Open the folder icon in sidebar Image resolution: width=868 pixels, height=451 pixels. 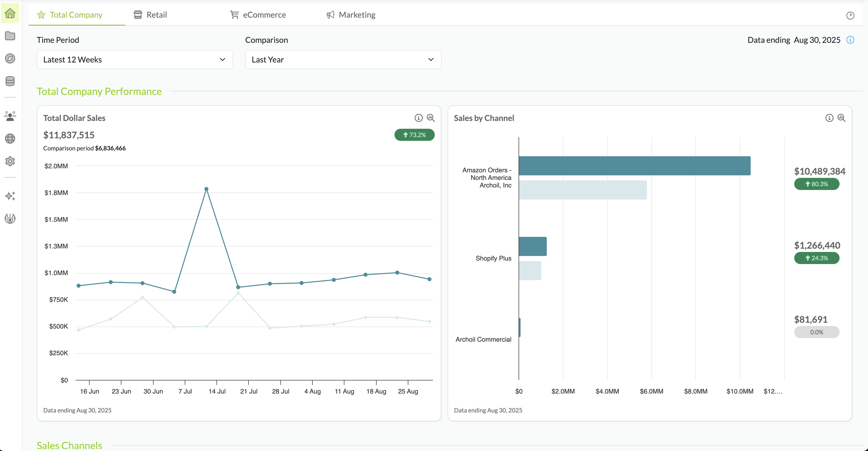10,36
